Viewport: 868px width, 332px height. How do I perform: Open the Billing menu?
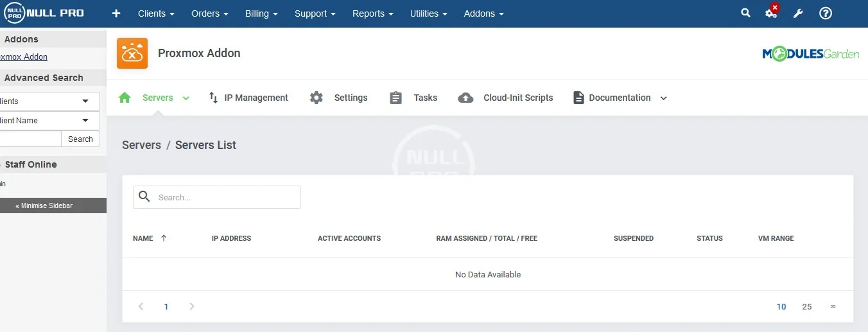pos(261,13)
